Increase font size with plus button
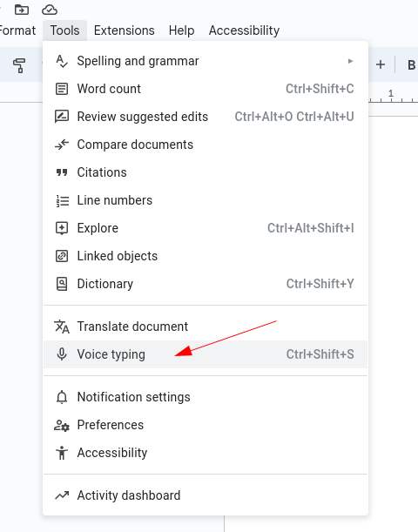This screenshot has height=532, width=418. click(381, 64)
